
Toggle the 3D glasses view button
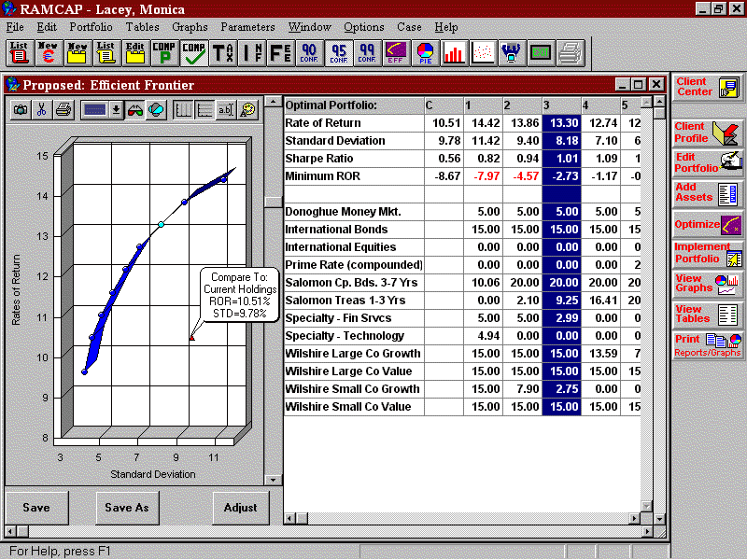pos(135,110)
